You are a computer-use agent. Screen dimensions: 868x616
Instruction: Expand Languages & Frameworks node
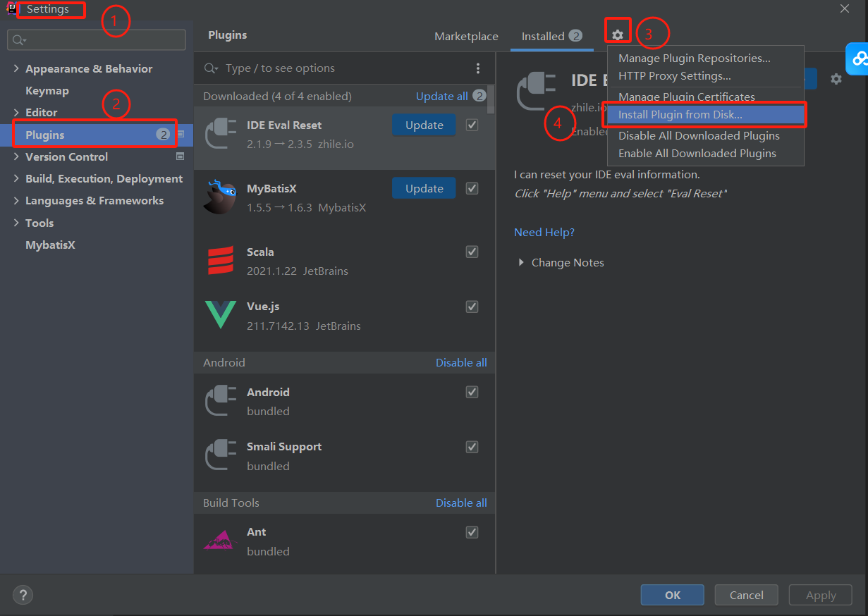[x=16, y=201]
